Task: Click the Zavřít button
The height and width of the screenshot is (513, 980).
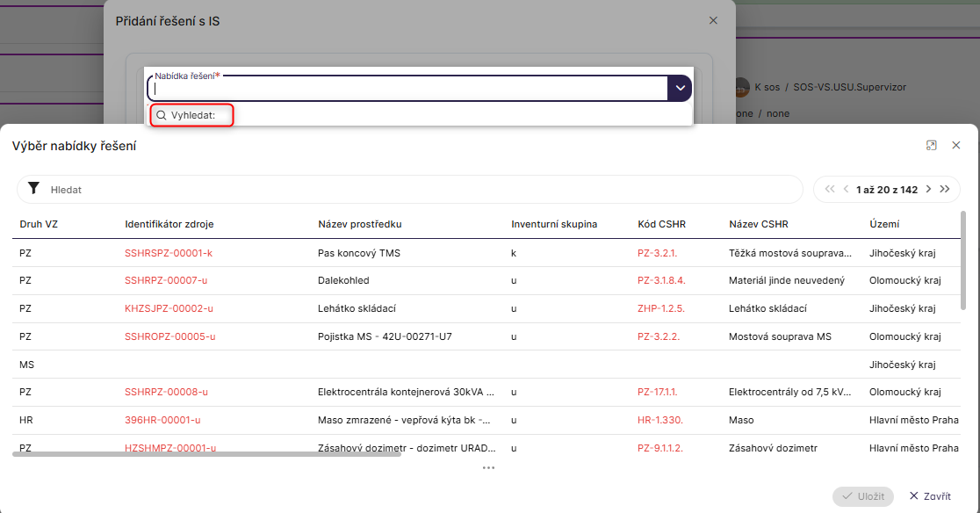Action: (x=930, y=496)
